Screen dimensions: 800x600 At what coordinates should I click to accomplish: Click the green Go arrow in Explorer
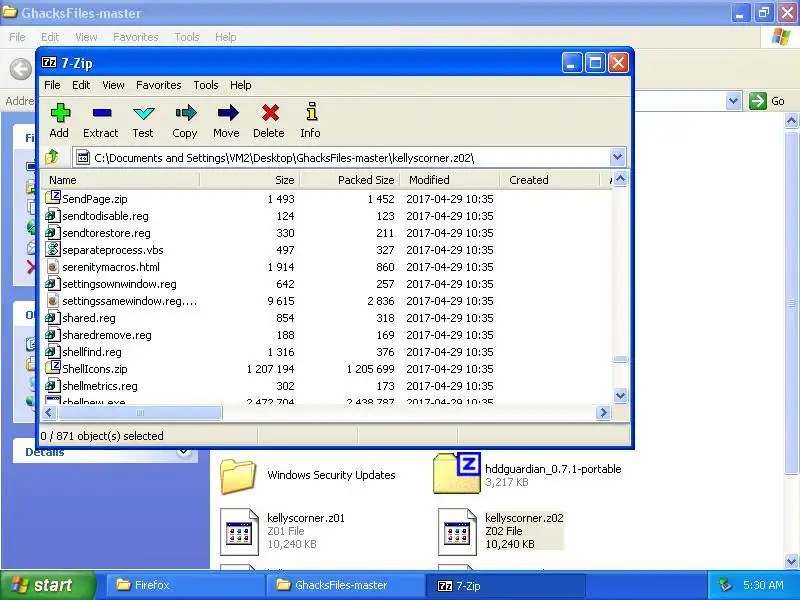click(758, 101)
